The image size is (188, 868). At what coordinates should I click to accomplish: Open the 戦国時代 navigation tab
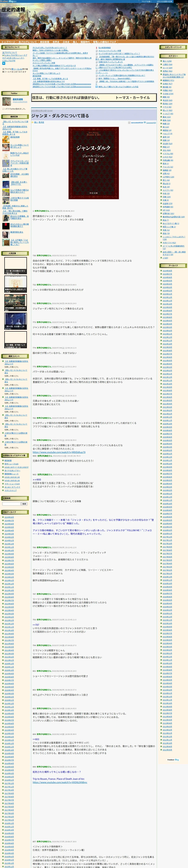point(85,42)
